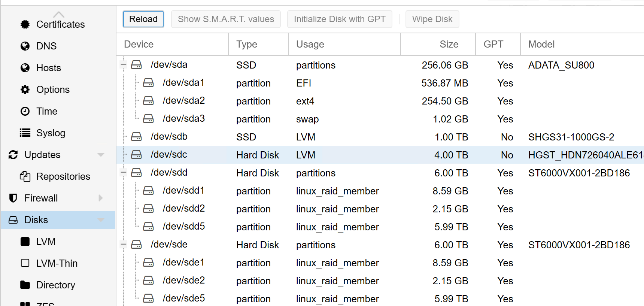Click the Syslog list icon

coord(25,133)
